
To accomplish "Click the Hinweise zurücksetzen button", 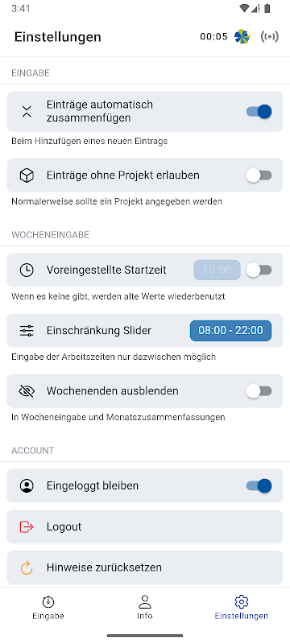I will point(145,568).
